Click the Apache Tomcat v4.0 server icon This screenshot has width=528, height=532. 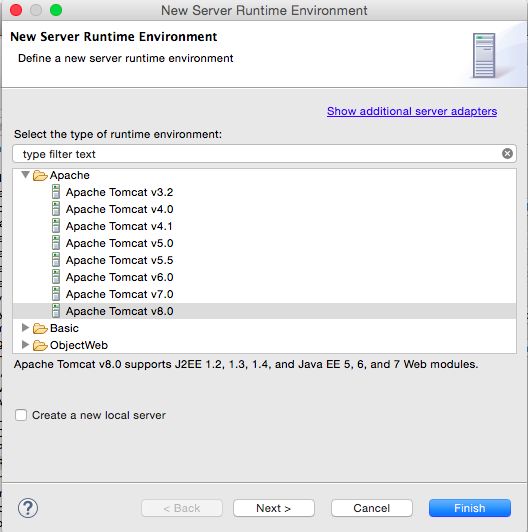pos(56,209)
